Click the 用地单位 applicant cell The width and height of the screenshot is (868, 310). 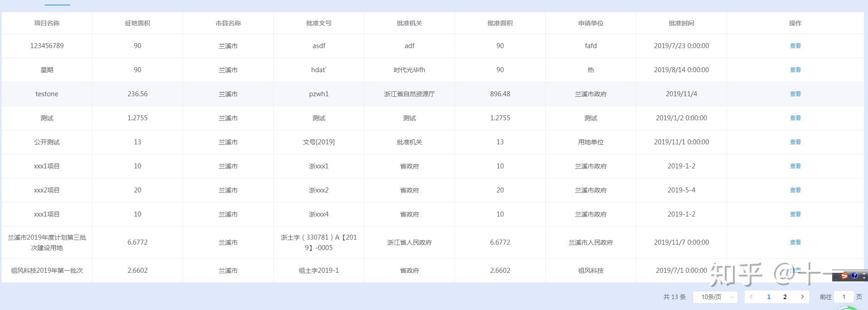[591, 142]
